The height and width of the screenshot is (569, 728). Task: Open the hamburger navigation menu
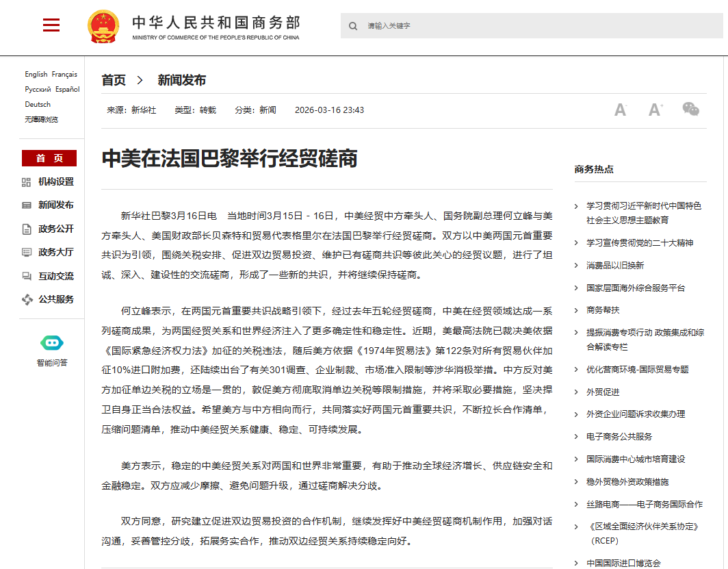51,25
